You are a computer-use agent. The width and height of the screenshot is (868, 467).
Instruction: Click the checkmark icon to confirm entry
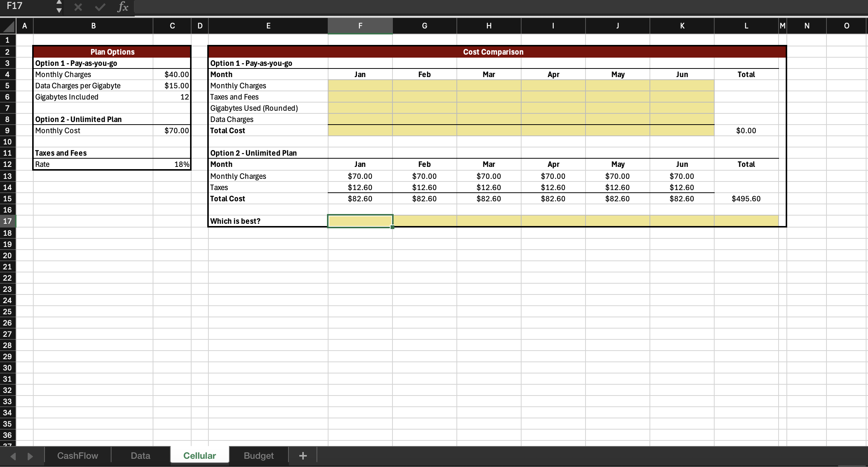pyautogui.click(x=100, y=7)
